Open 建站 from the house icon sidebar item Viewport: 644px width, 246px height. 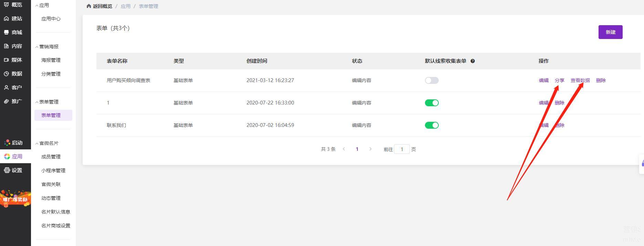(13, 19)
